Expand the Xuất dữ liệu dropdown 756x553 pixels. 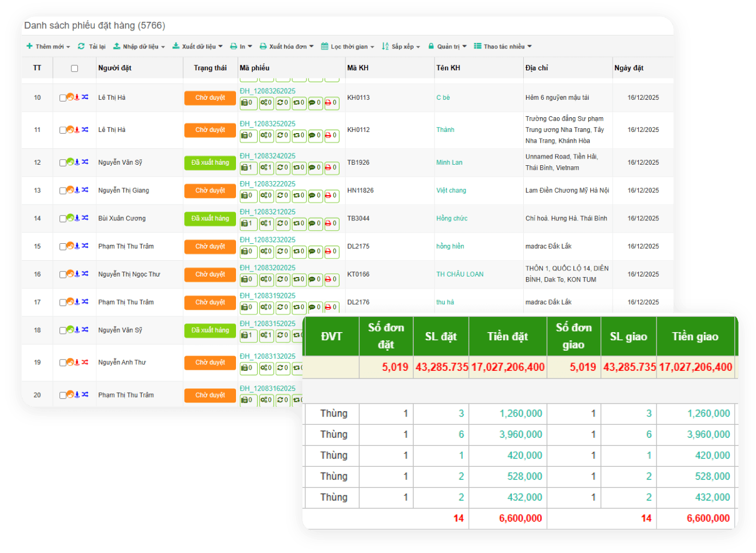(x=197, y=46)
